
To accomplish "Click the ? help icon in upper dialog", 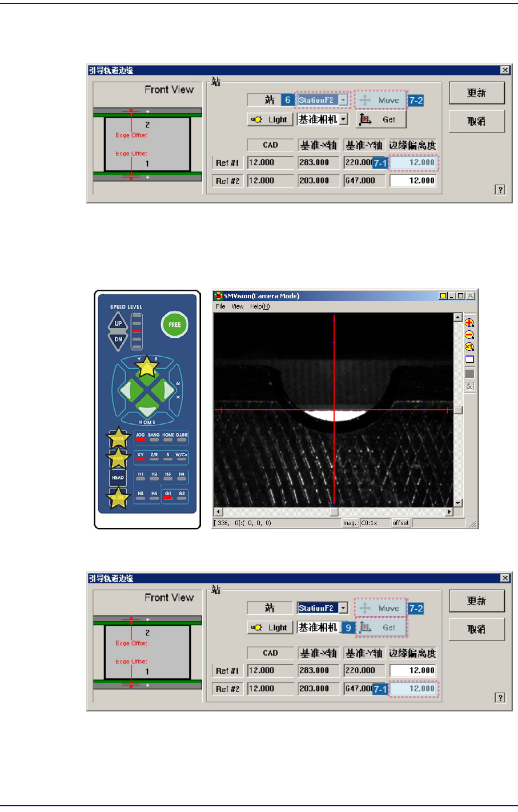I will click(500, 190).
